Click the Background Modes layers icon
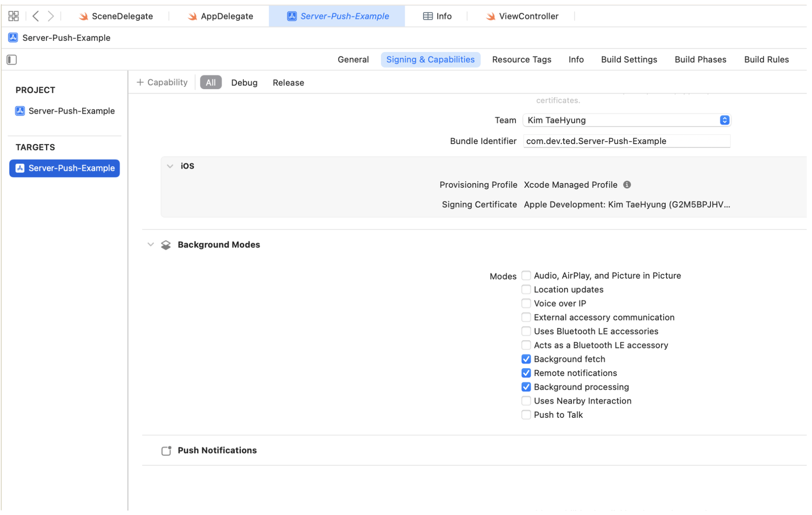The image size is (812, 515). (166, 245)
